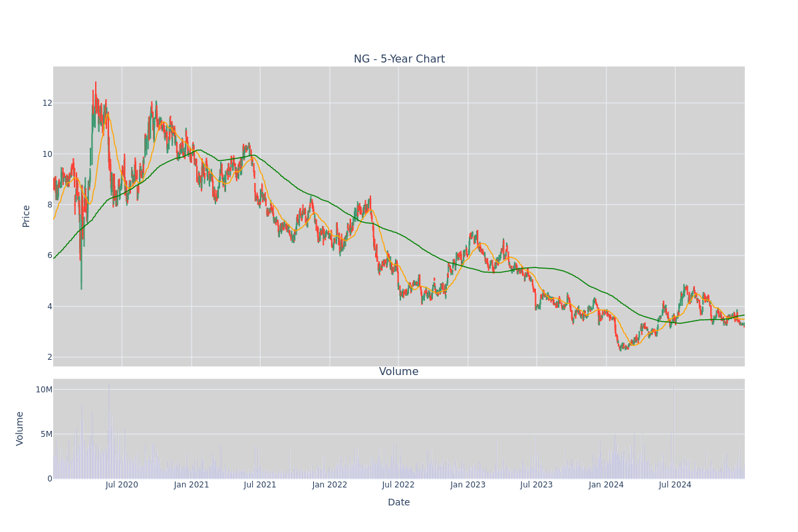
Task: Click the price axis tick '4'
Action: tap(49, 307)
